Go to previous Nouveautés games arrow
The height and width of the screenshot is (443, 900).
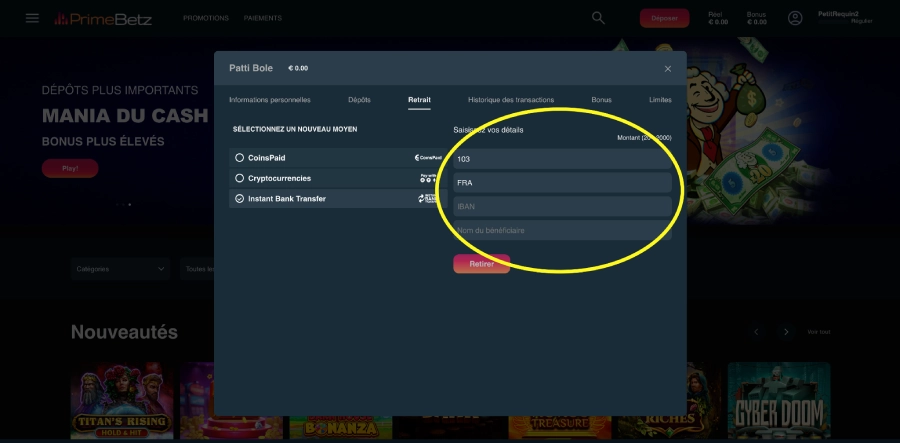click(x=757, y=332)
